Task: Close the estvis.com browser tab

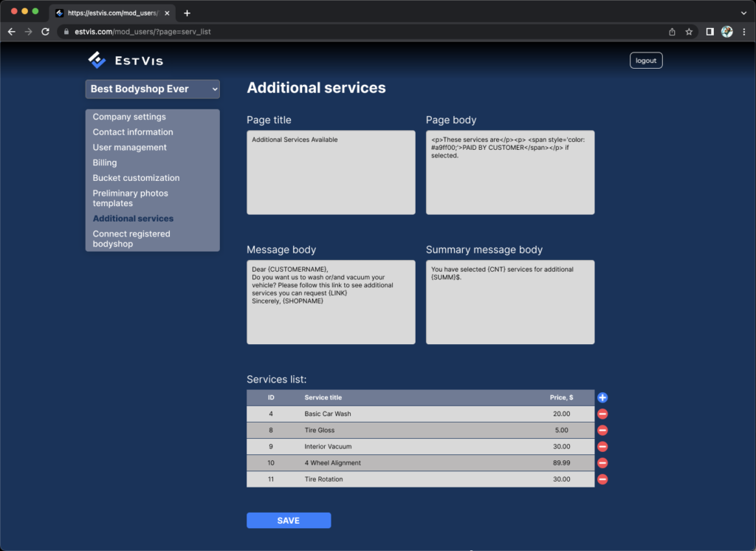Action: point(167,13)
